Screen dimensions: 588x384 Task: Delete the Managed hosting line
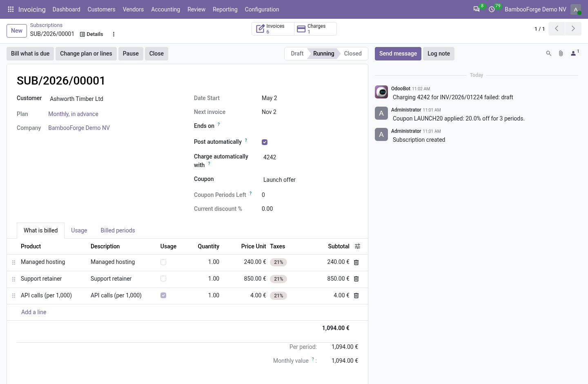[356, 262]
